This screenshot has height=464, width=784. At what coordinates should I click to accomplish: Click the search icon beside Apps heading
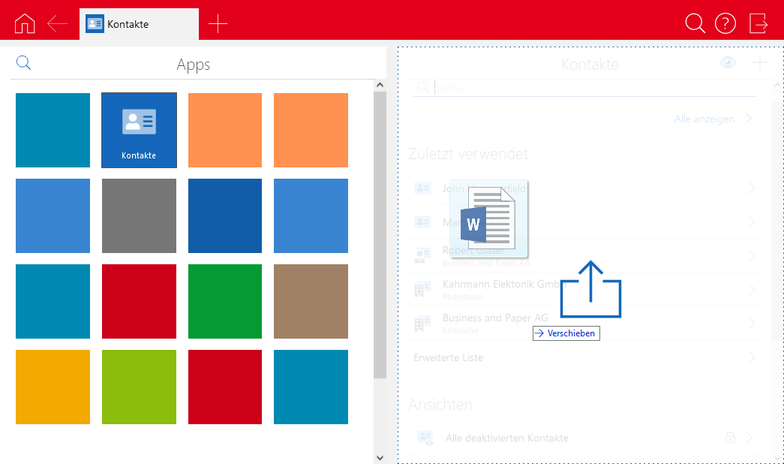[24, 63]
